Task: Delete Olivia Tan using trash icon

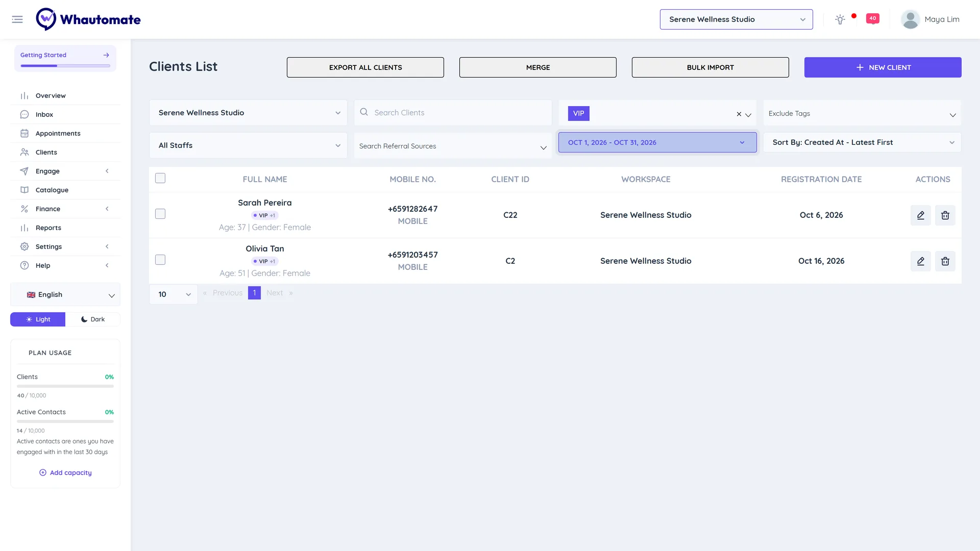Action: click(945, 261)
